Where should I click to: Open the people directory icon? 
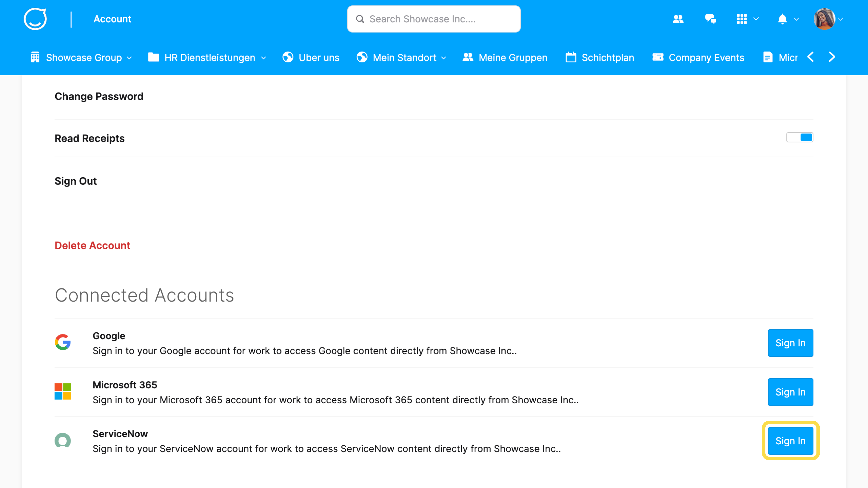click(x=678, y=19)
